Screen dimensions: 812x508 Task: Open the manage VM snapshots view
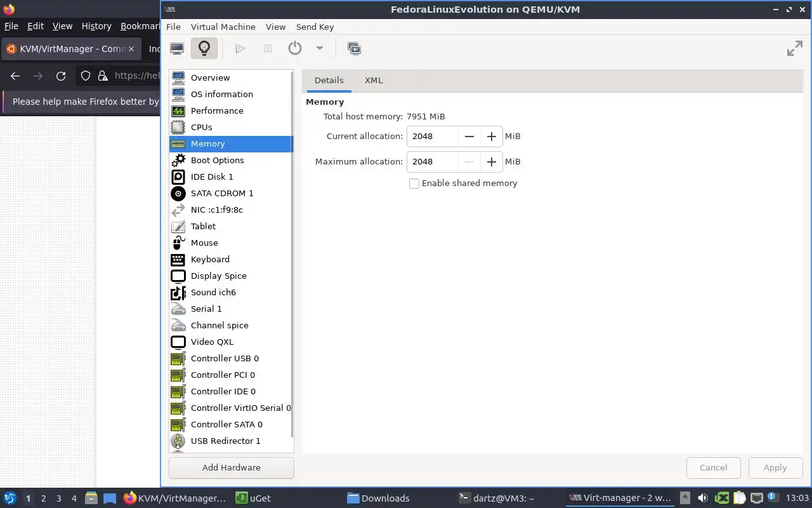click(354, 48)
